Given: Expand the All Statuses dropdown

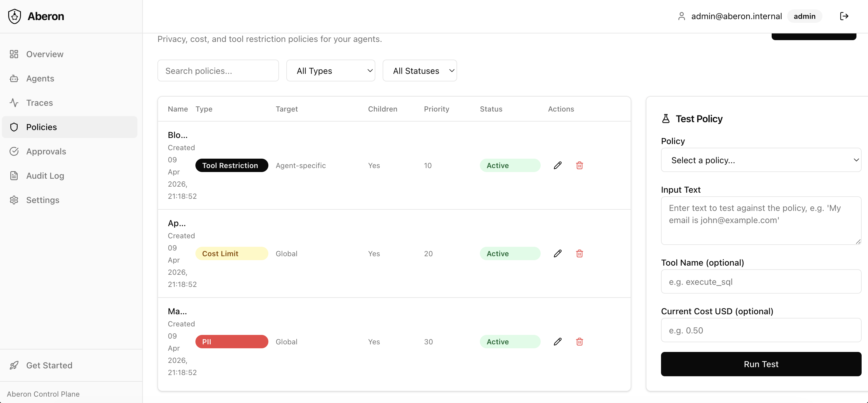Looking at the screenshot, I should [x=419, y=71].
